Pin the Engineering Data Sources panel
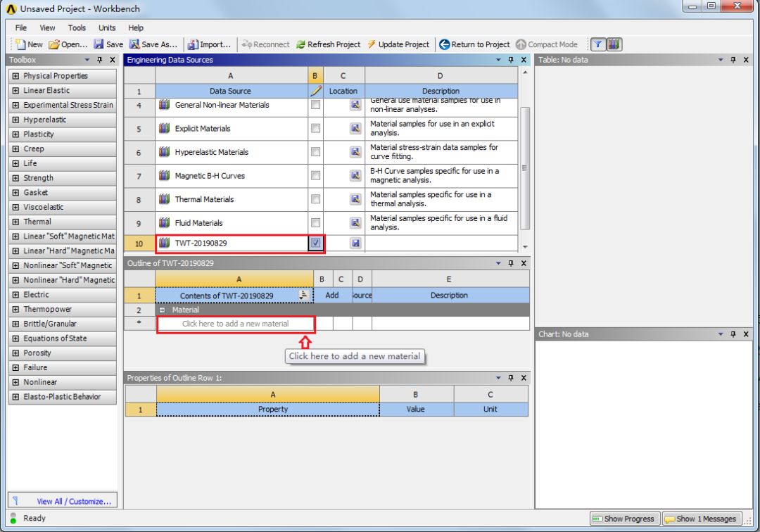The height and width of the screenshot is (532, 760). tap(511, 60)
